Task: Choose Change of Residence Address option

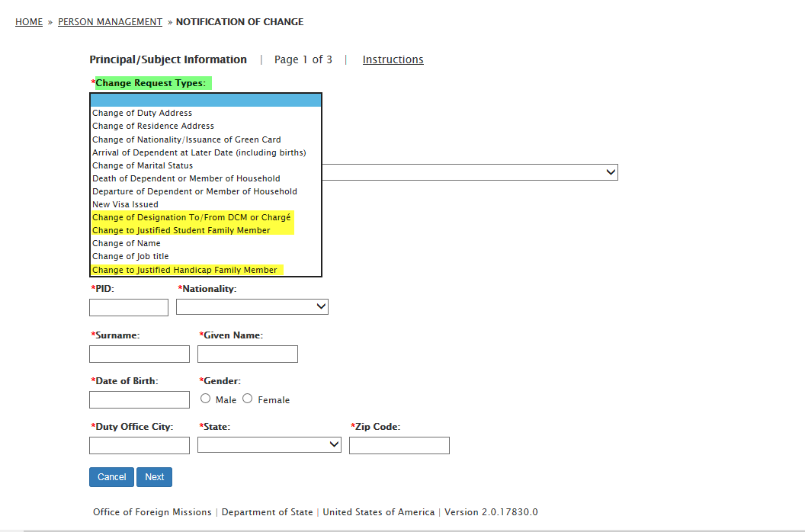Action: (x=206, y=126)
